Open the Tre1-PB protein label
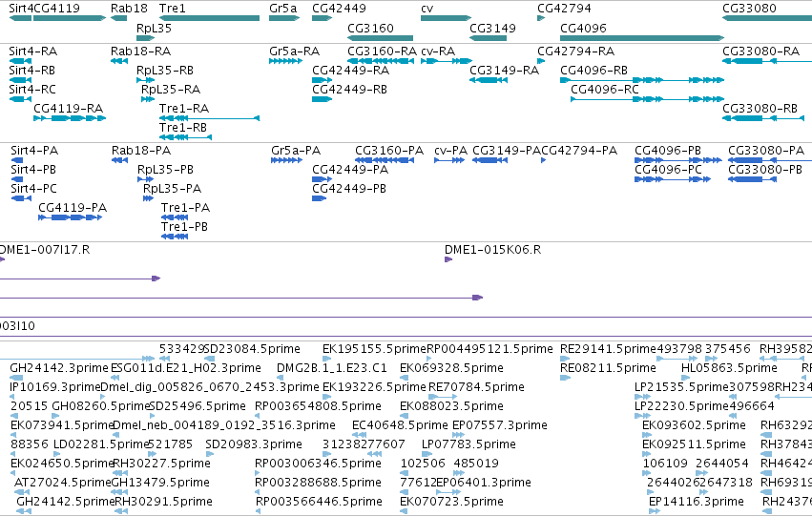Screen dimensions: 812x516 185,227
